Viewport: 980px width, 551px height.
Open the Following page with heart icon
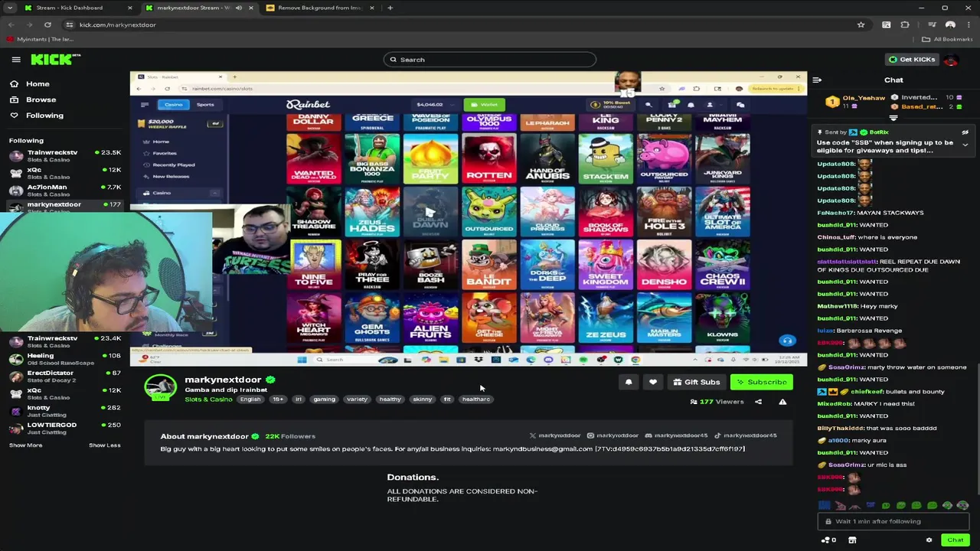pos(36,116)
